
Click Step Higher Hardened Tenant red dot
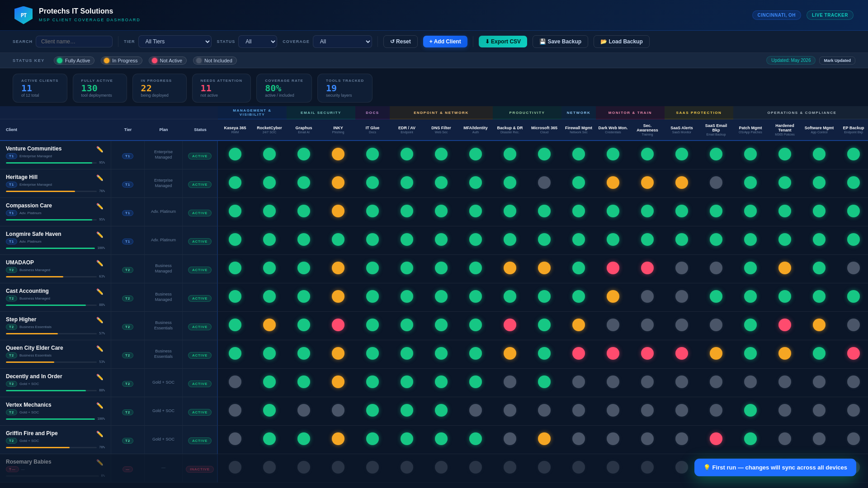[785, 325]
